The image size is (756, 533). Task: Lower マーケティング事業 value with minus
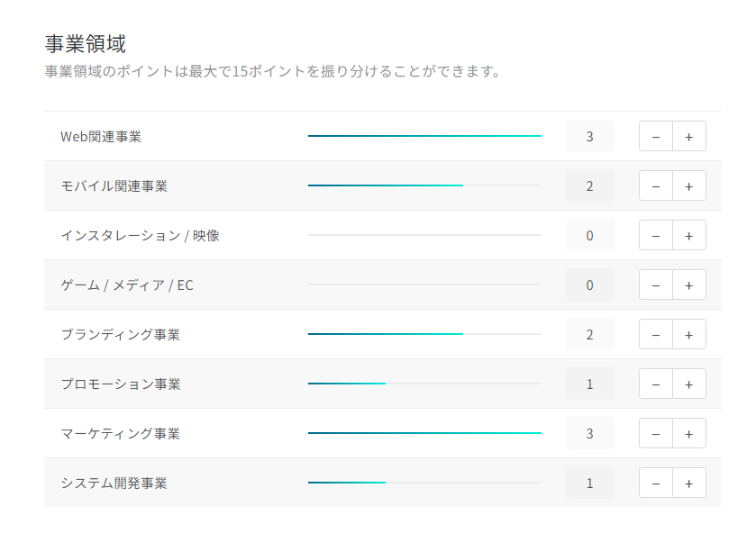[655, 433]
